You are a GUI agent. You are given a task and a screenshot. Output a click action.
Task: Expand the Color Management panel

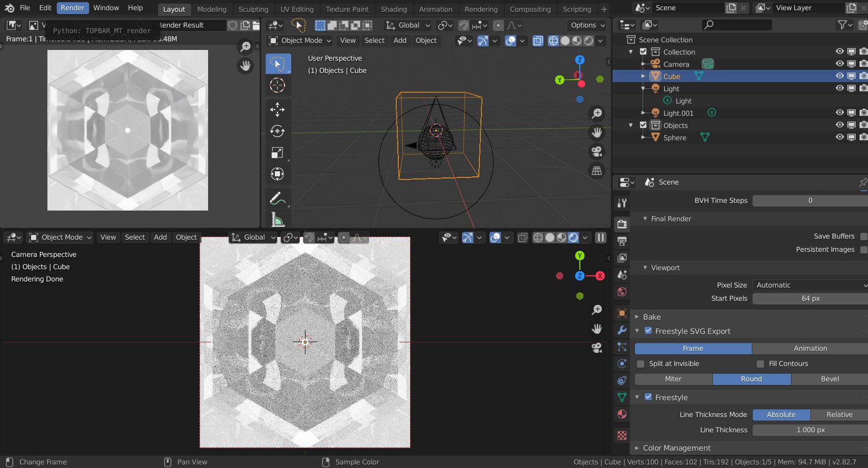[636, 448]
